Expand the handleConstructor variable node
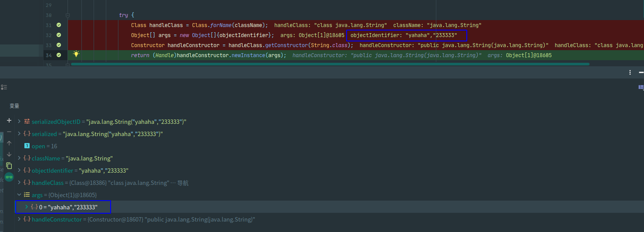 click(x=19, y=219)
